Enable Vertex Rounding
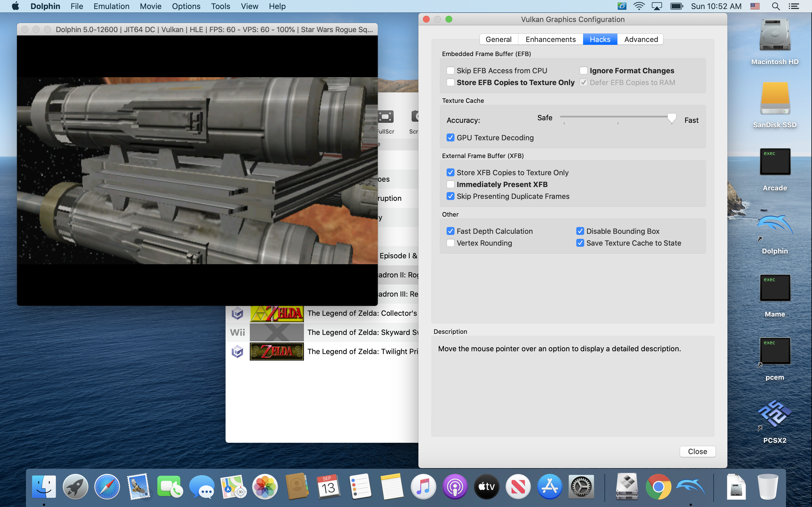The image size is (812, 507). (451, 243)
